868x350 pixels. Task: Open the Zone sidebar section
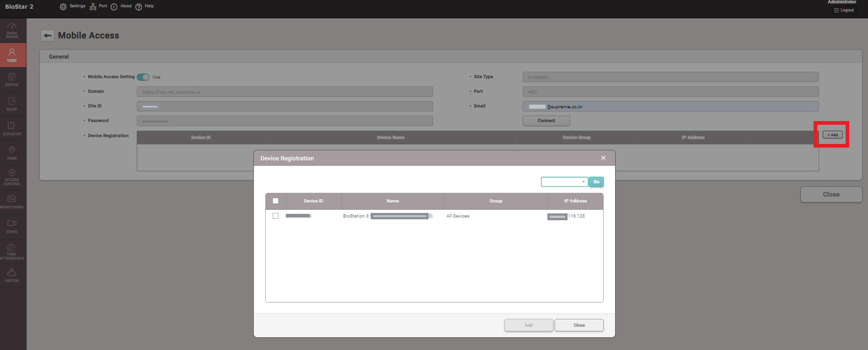click(x=12, y=153)
